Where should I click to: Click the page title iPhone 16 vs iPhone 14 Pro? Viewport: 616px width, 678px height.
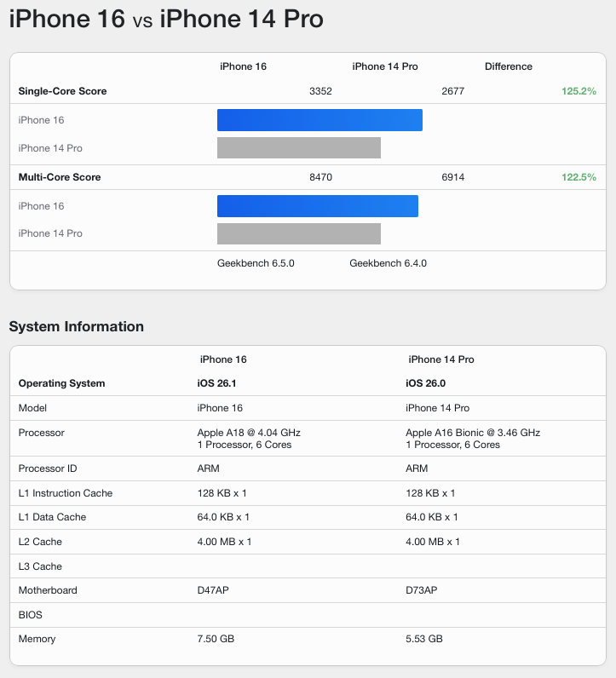click(x=166, y=19)
